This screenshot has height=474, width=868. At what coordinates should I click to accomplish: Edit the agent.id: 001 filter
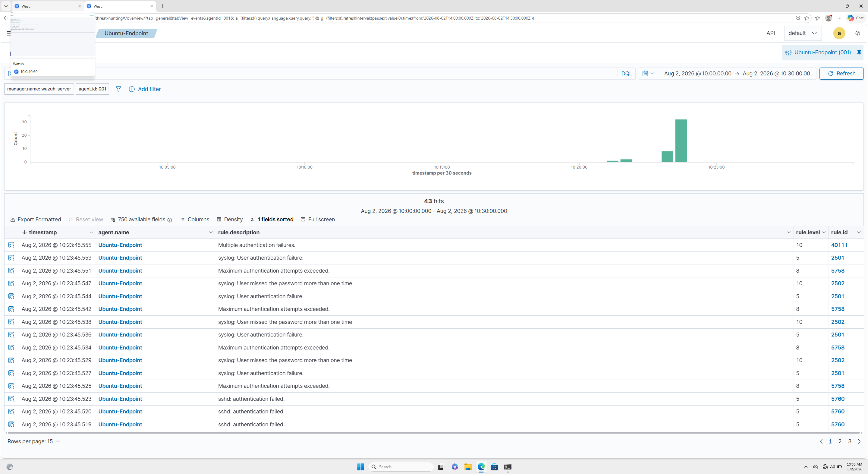pos(92,89)
